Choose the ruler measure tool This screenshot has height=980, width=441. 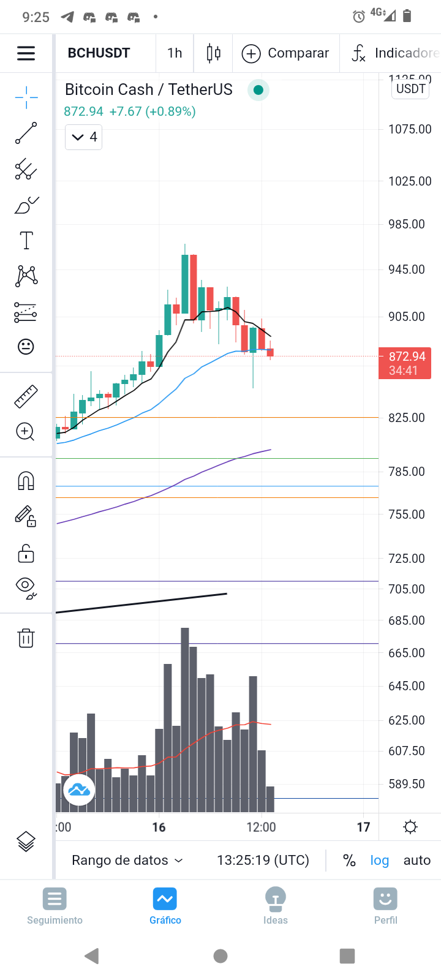click(x=26, y=396)
